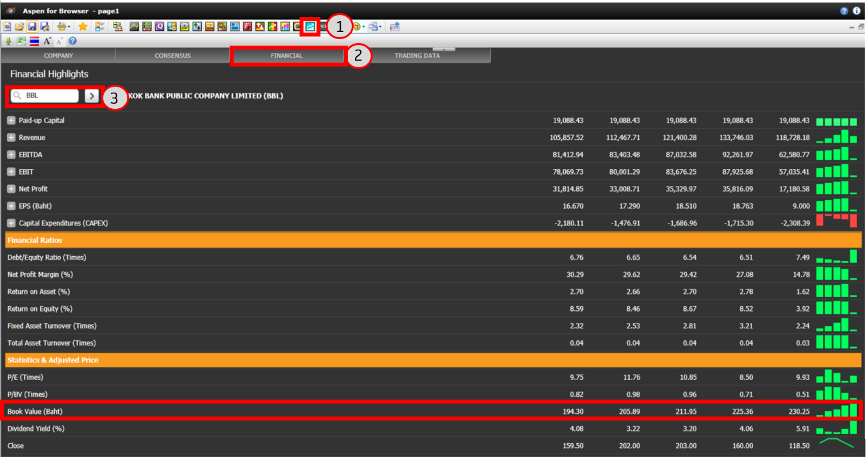This screenshot has width=868, height=457.
Task: Open the TRADING DATA tab
Action: [417, 56]
